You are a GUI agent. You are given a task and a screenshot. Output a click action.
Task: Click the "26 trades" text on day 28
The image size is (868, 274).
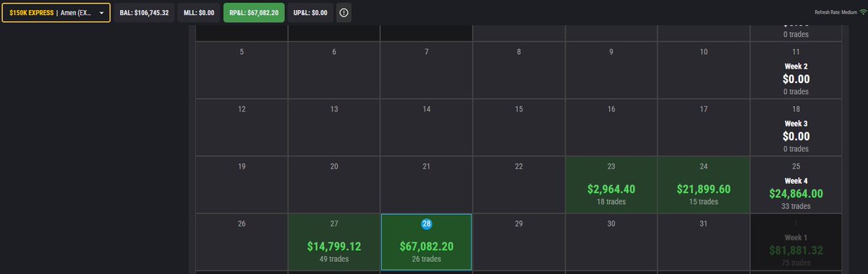[x=426, y=259]
